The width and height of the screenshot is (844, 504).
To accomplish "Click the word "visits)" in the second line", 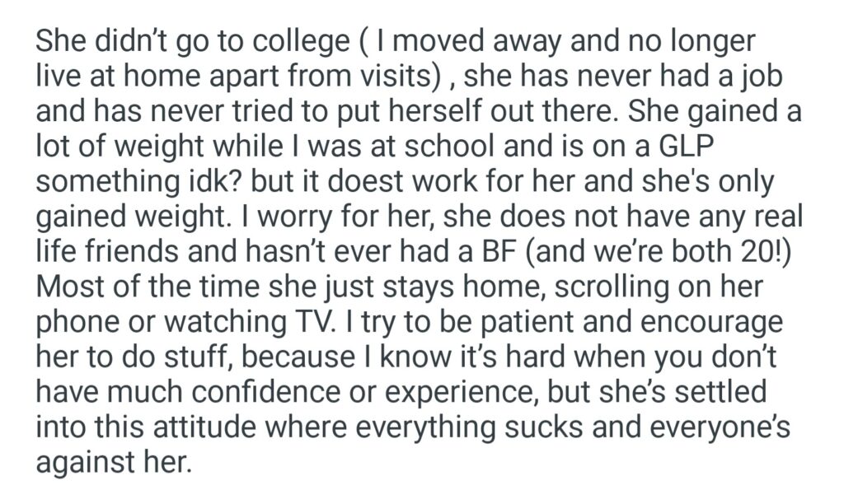I will coord(393,77).
